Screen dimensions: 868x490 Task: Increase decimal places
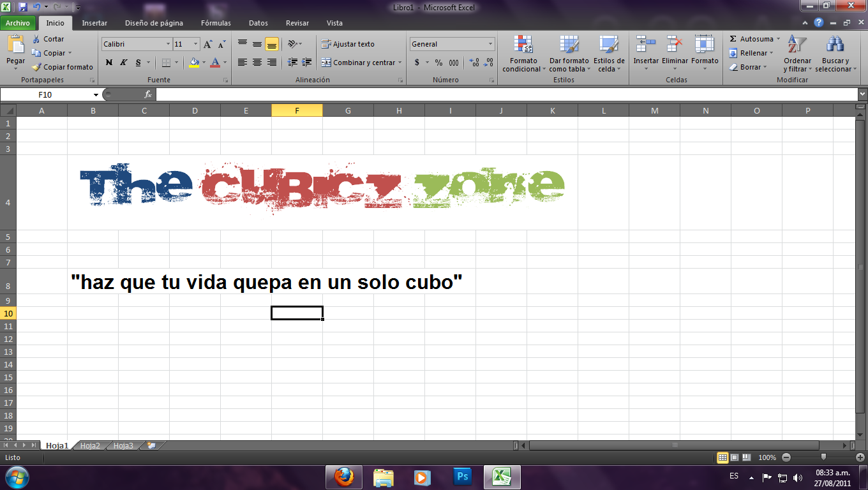pos(474,63)
